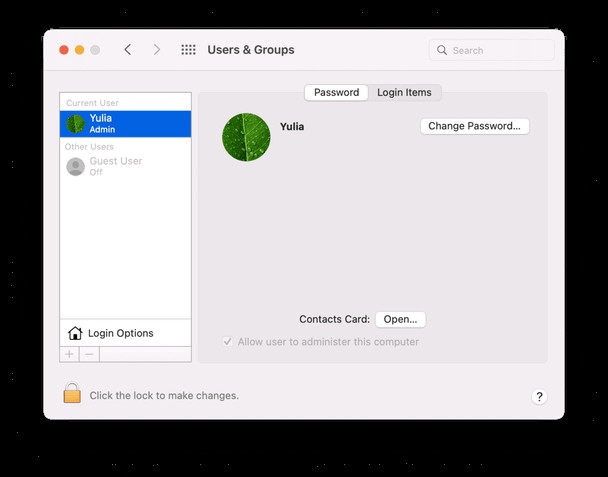Switch to the Password tab

pyautogui.click(x=336, y=93)
